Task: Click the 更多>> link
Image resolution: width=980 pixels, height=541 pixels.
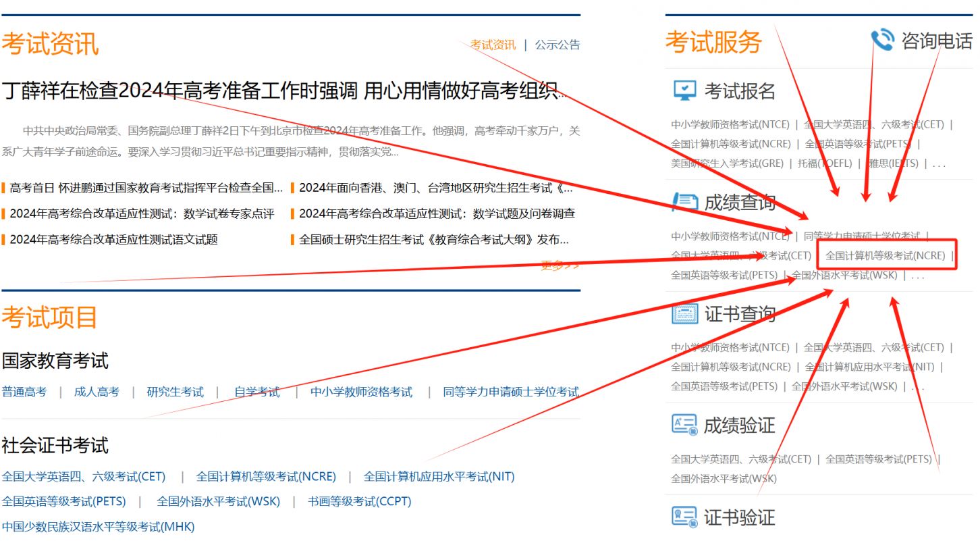Action: (x=561, y=266)
